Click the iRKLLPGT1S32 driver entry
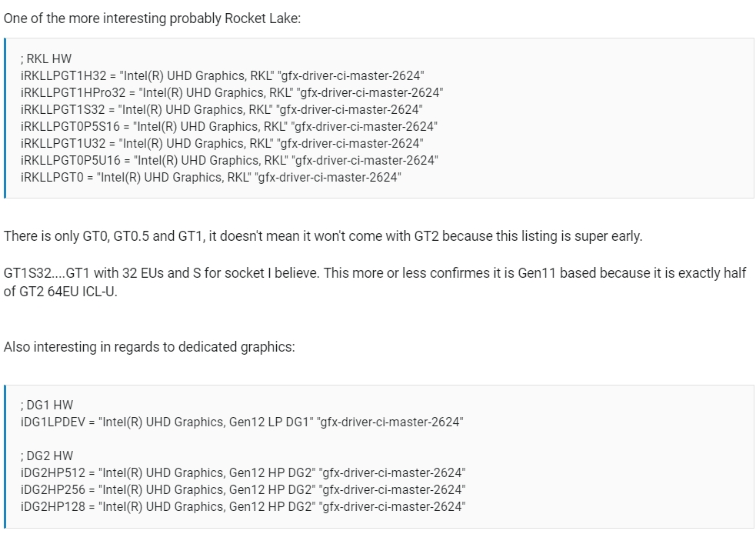The width and height of the screenshot is (756, 534). point(221,109)
